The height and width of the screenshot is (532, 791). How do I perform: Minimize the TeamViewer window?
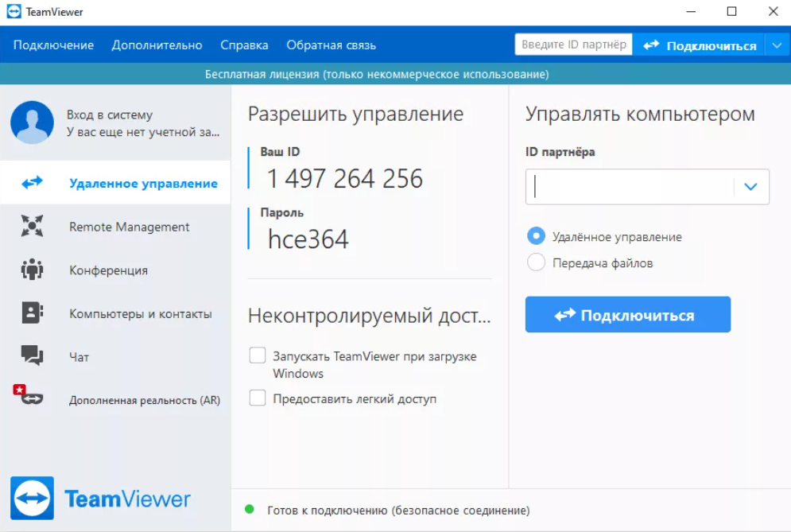(x=691, y=11)
